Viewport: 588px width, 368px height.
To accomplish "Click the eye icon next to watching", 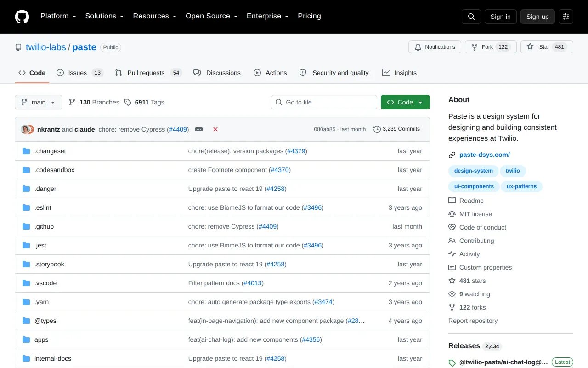I will pyautogui.click(x=452, y=294).
